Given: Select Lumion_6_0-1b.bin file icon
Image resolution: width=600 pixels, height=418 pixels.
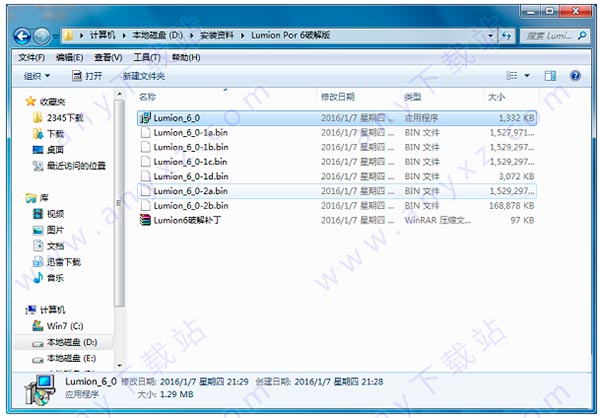Looking at the screenshot, I should [145, 147].
